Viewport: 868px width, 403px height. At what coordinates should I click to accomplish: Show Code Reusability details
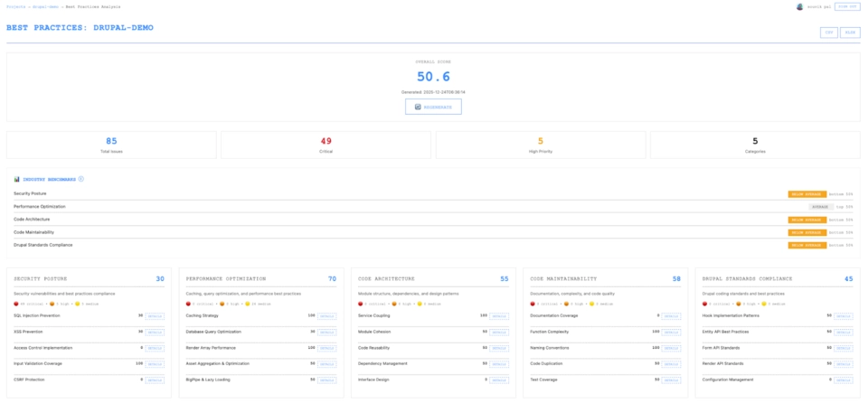click(x=499, y=348)
